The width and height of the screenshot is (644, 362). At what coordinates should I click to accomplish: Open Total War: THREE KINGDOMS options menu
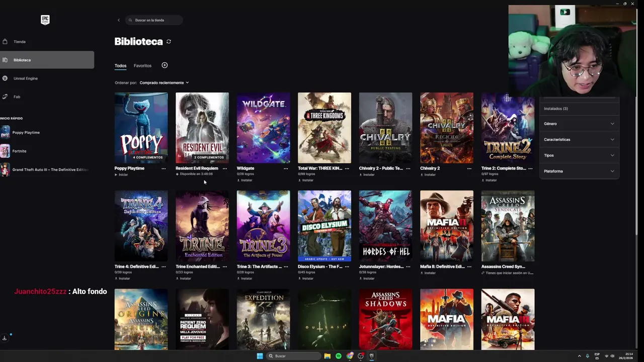(x=347, y=168)
